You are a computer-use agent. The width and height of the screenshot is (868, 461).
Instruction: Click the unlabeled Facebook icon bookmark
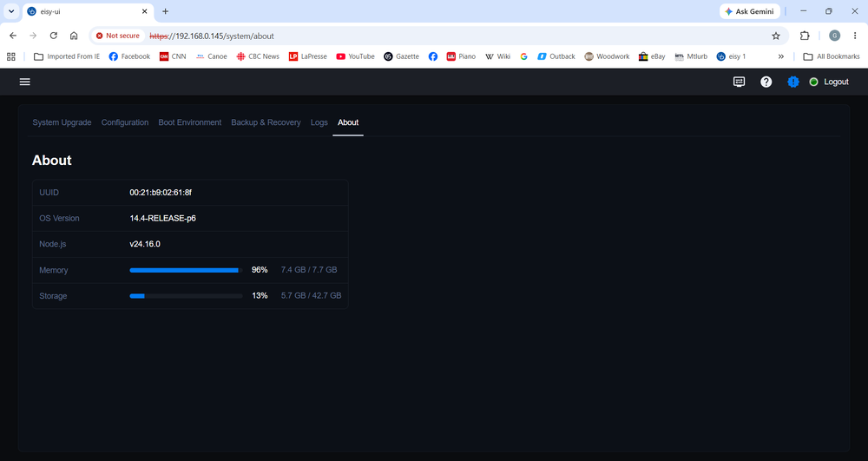click(433, 56)
